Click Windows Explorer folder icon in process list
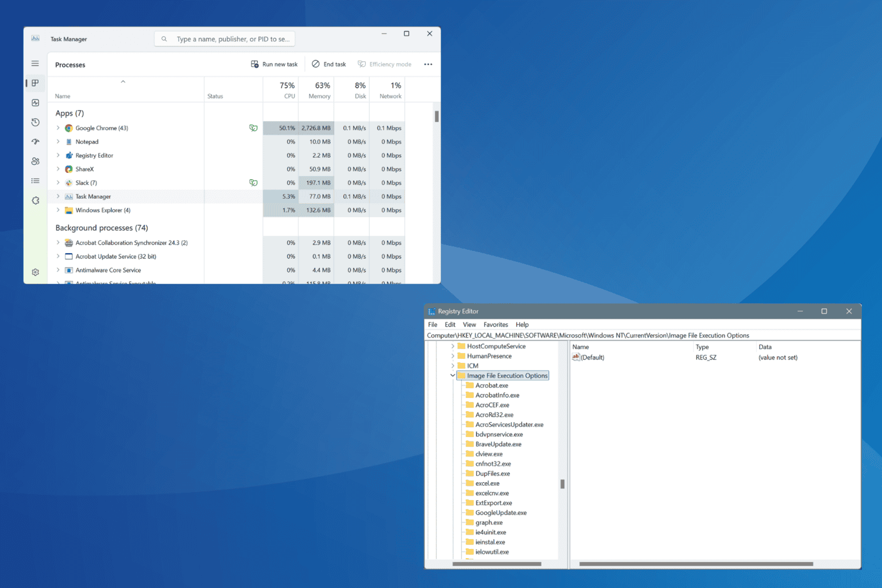The width and height of the screenshot is (882, 588). 69,210
